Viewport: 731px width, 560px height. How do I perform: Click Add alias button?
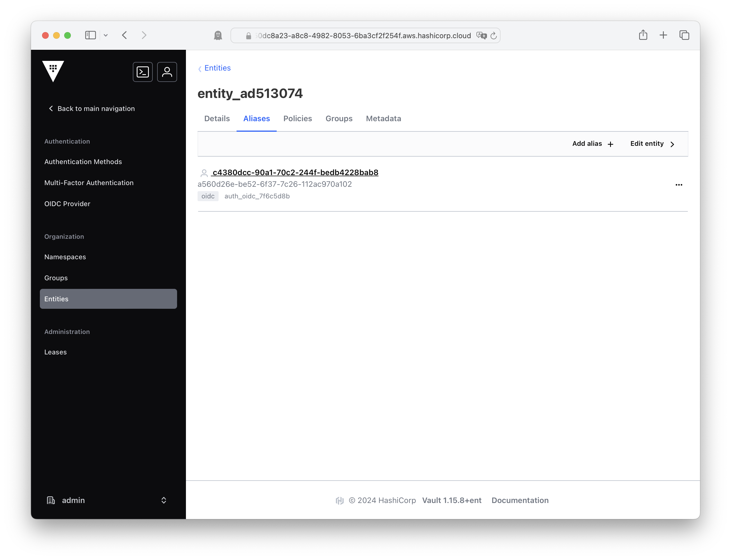[x=593, y=144]
